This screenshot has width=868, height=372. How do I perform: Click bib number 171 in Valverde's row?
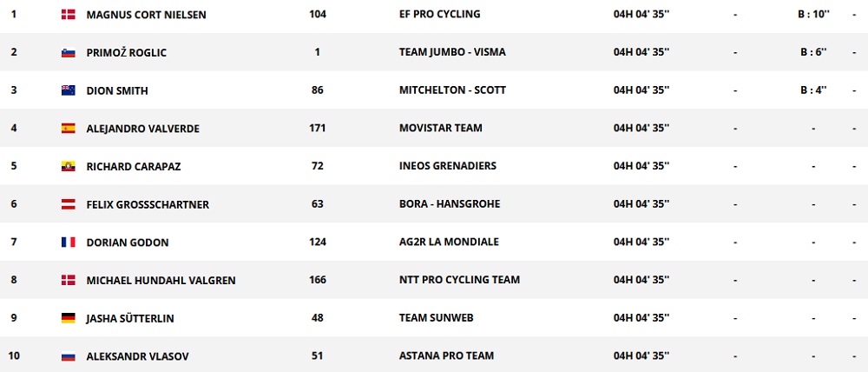pyautogui.click(x=317, y=129)
